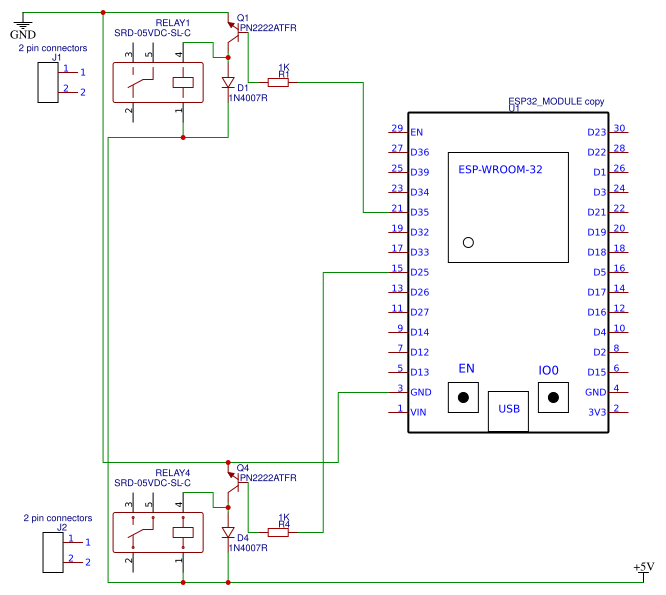The width and height of the screenshot is (666, 595).
Task: Click the right GND pin 4 label
Action: [x=595, y=392]
